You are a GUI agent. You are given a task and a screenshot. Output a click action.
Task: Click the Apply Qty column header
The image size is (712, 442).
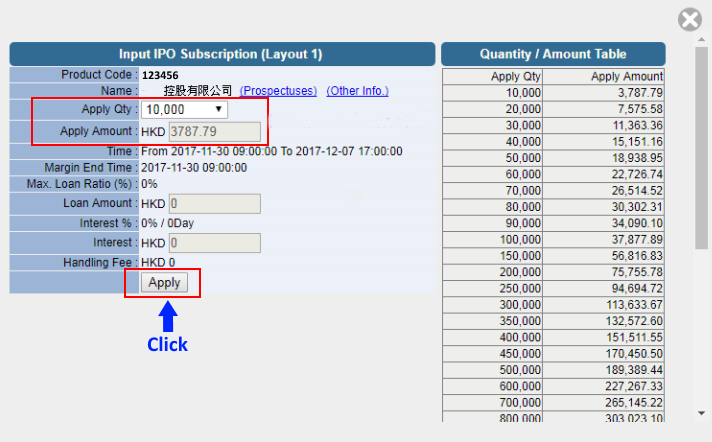coord(493,76)
